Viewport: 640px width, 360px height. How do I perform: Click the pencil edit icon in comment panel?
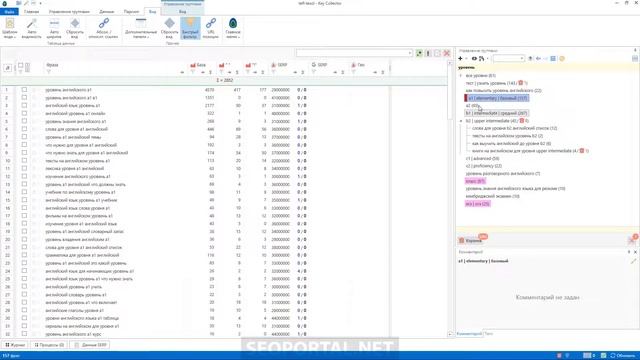(x=633, y=261)
